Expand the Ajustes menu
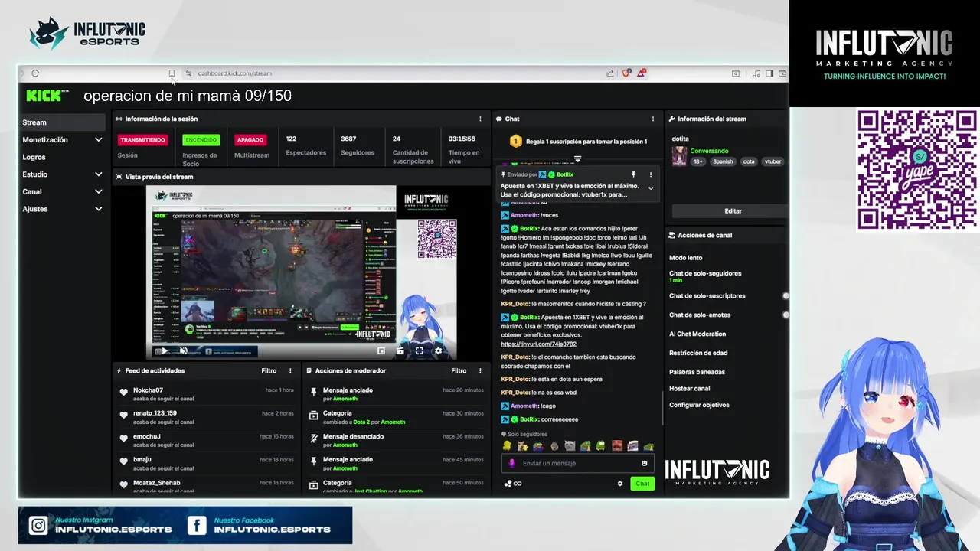 [98, 209]
